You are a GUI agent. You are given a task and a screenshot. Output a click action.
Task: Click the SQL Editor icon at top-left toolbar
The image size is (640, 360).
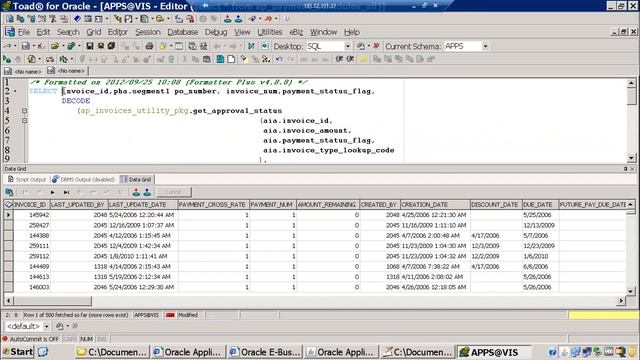click(x=10, y=19)
